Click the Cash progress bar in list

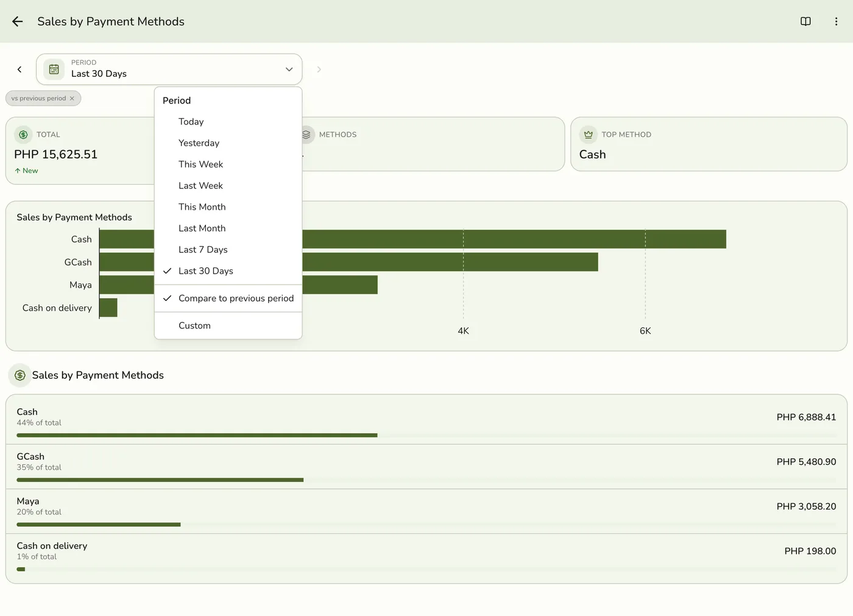coord(426,435)
